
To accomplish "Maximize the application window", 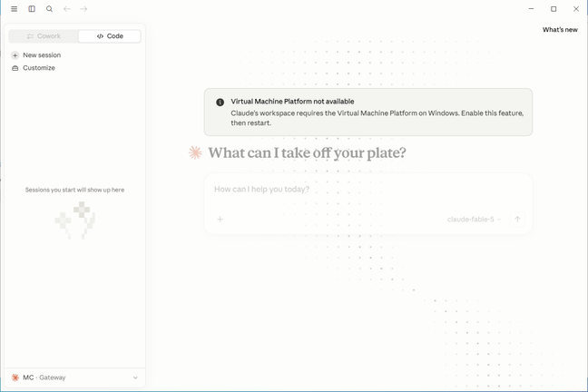I will coord(554,9).
